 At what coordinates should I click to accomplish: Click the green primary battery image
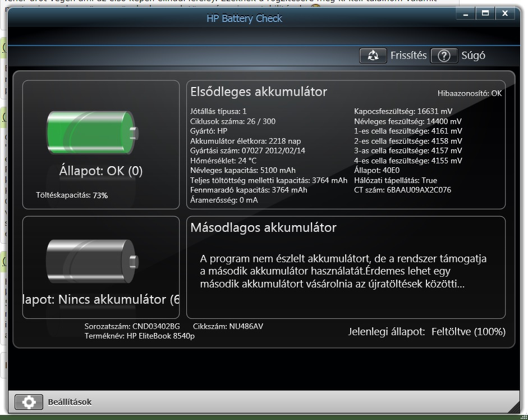[x=92, y=133]
